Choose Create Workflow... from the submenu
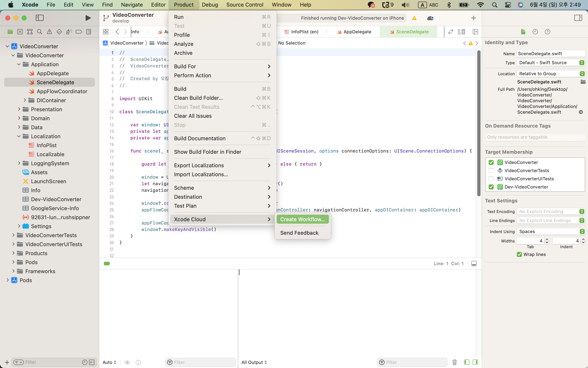 302,219
